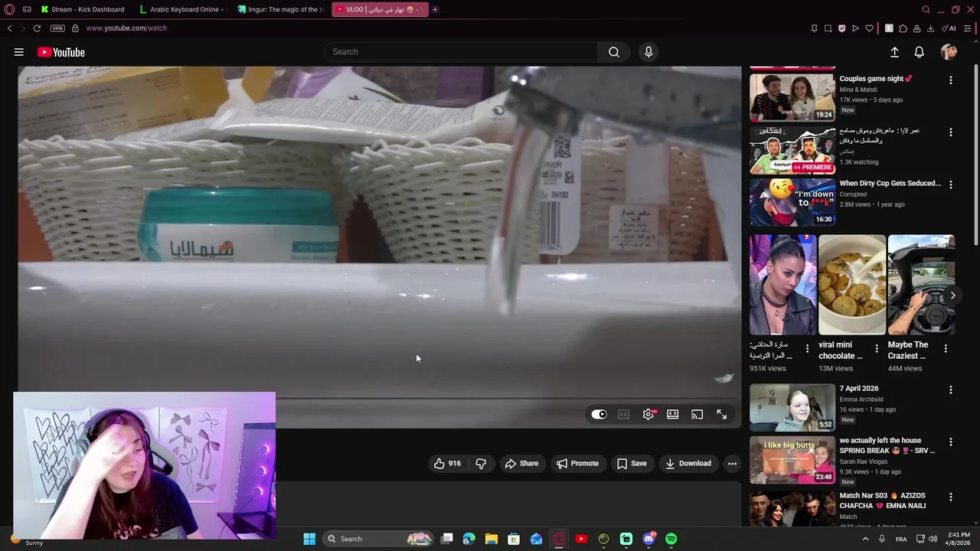Open a new browser tab

pyautogui.click(x=435, y=9)
